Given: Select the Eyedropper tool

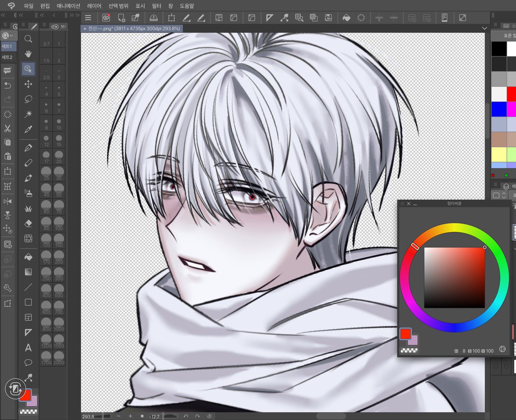Looking at the screenshot, I should 28,129.
